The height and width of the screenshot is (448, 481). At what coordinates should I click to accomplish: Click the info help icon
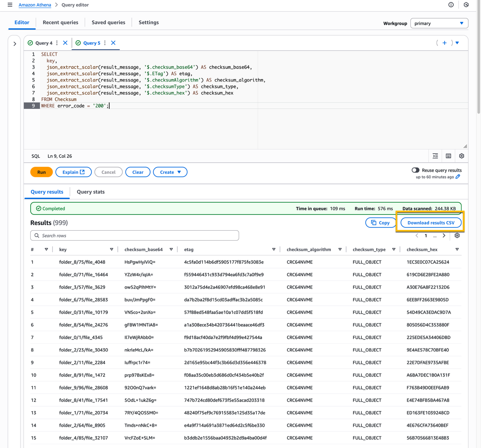[x=451, y=5]
